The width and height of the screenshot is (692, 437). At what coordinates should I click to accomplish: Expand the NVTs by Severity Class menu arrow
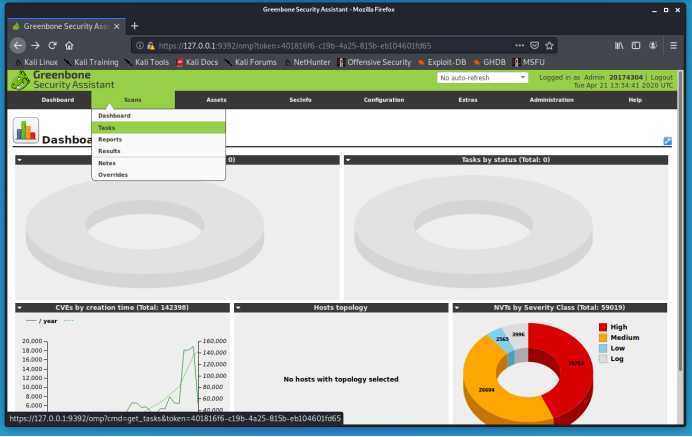pyautogui.click(x=457, y=308)
